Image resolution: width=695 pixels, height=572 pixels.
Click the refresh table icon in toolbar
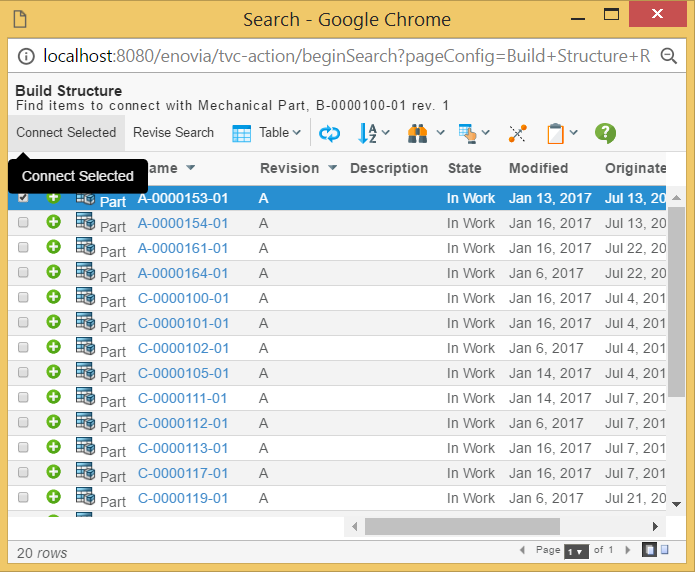point(329,133)
